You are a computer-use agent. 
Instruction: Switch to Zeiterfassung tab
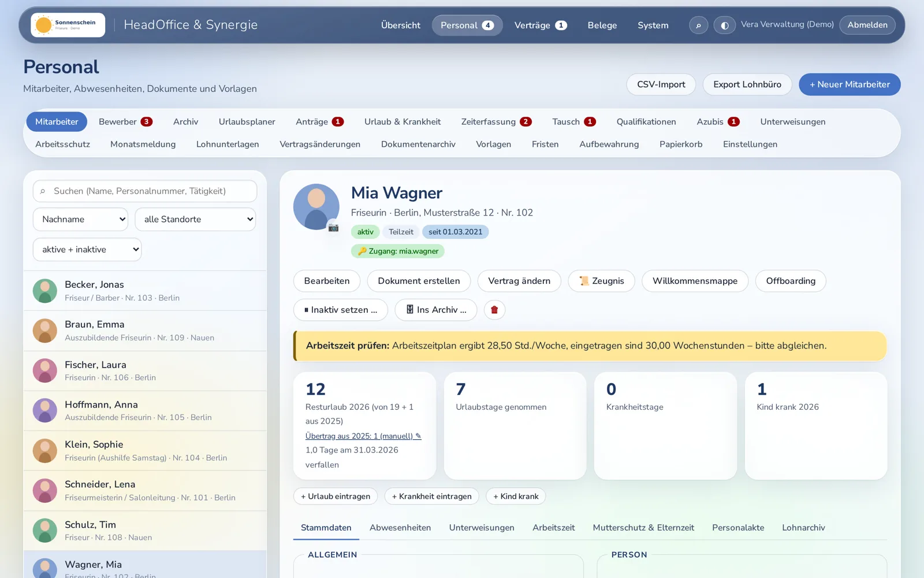496,122
